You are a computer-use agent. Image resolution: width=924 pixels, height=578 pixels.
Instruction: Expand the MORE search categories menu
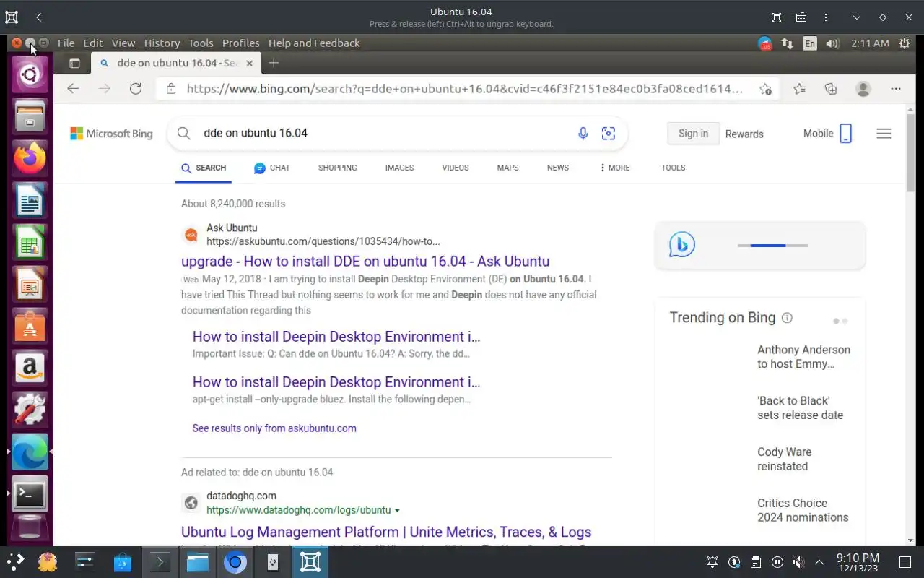(614, 168)
